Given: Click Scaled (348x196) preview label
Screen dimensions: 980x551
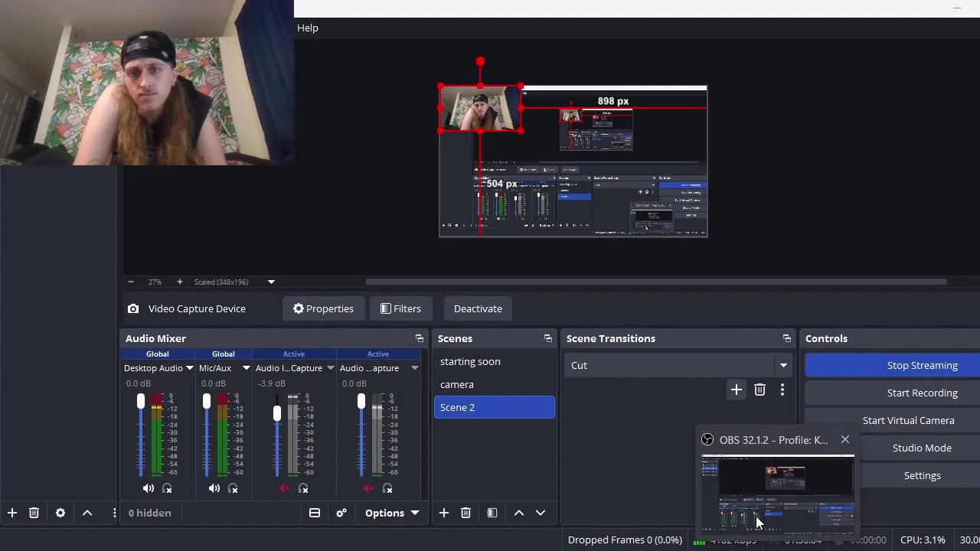Looking at the screenshot, I should (221, 282).
